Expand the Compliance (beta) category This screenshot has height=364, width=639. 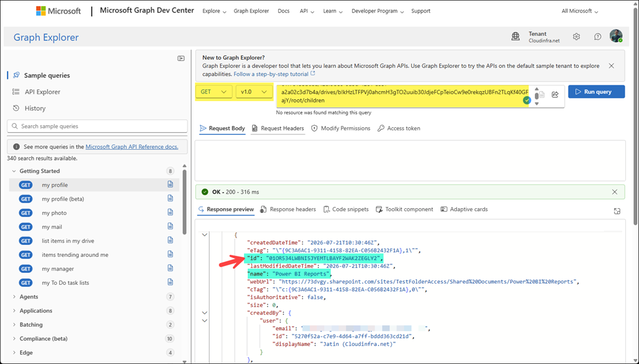pos(14,338)
